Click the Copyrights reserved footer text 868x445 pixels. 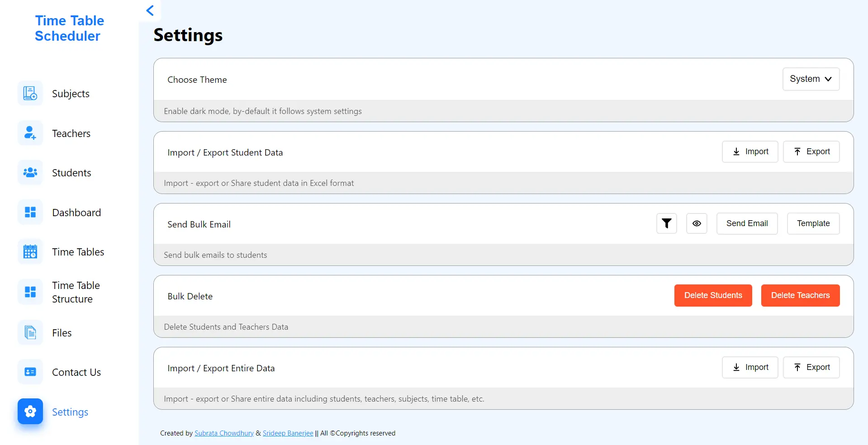(358, 433)
